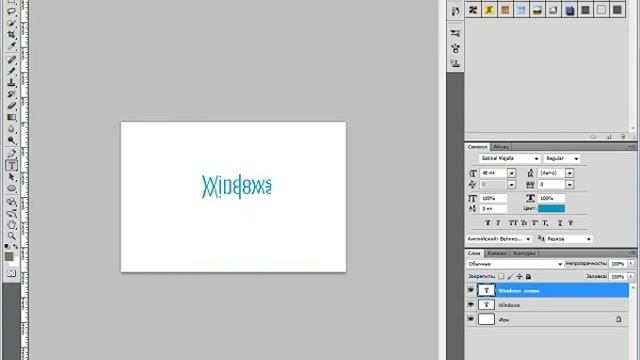This screenshot has width=640, height=360.
Task: Open the collapsed Clone Source panel icon
Action: (x=456, y=63)
